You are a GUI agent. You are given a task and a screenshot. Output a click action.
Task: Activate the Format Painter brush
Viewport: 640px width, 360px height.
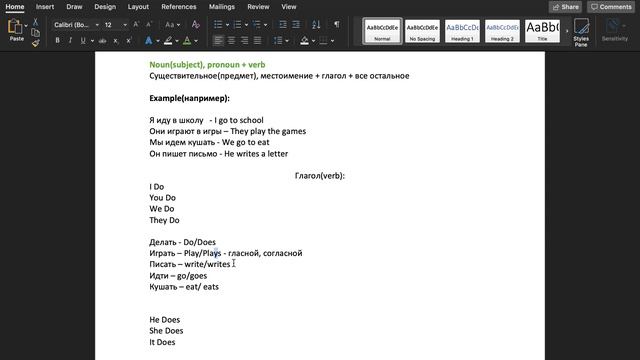pos(36,43)
